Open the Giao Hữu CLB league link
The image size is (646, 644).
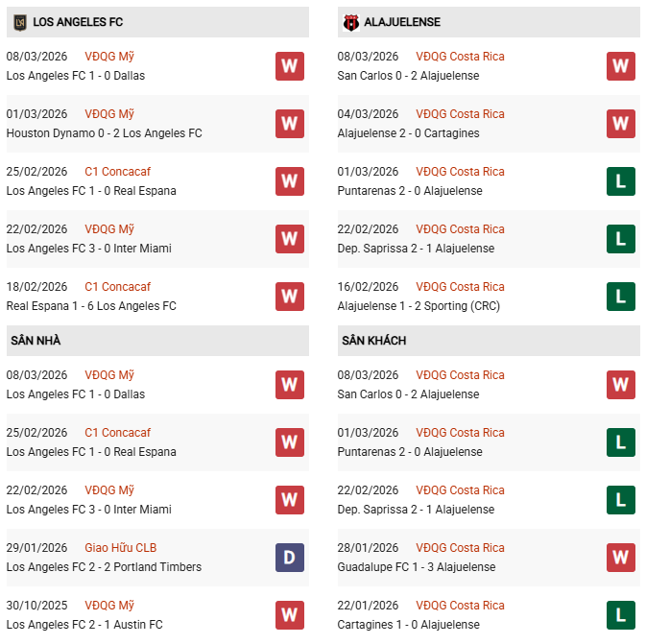tap(120, 548)
